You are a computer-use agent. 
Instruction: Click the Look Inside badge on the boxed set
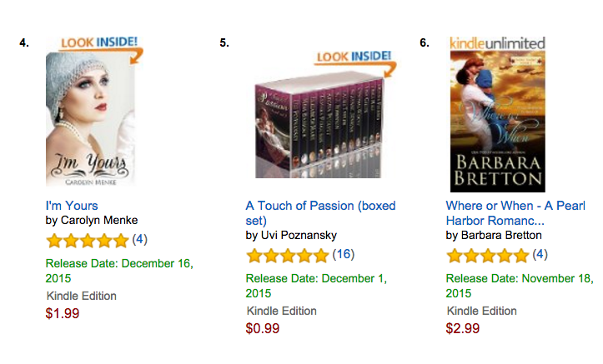tap(355, 63)
